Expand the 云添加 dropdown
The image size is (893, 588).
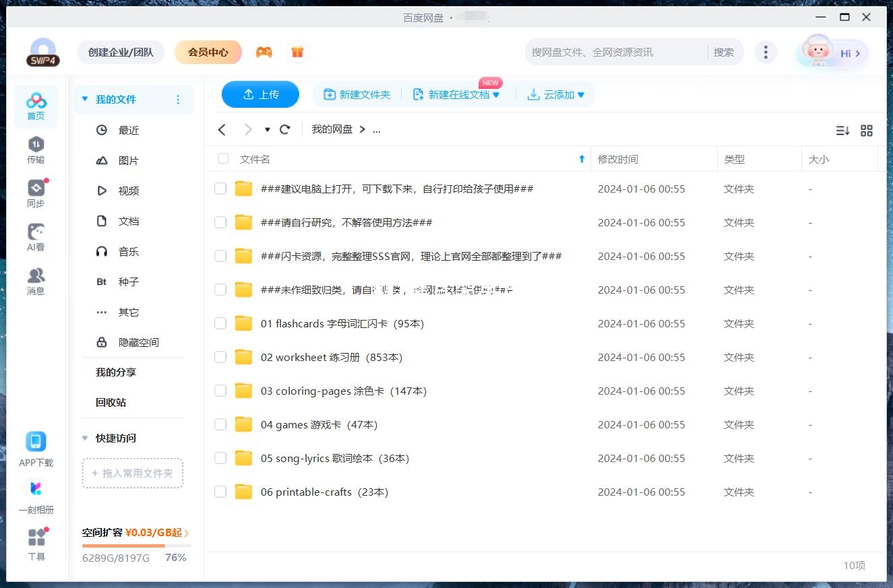(x=581, y=94)
